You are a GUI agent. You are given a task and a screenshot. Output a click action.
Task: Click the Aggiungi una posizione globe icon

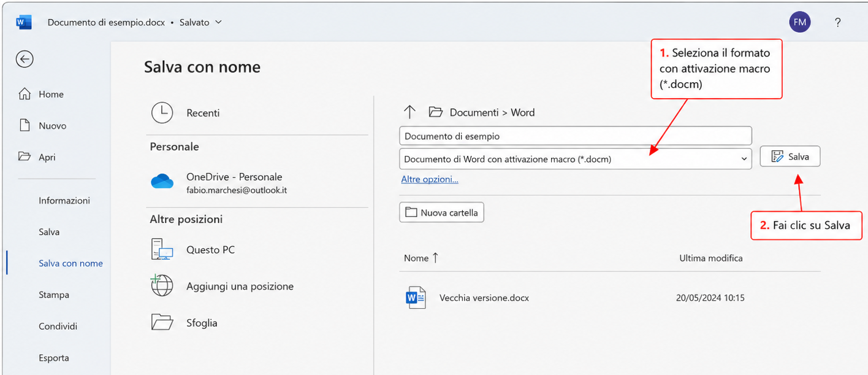click(162, 285)
